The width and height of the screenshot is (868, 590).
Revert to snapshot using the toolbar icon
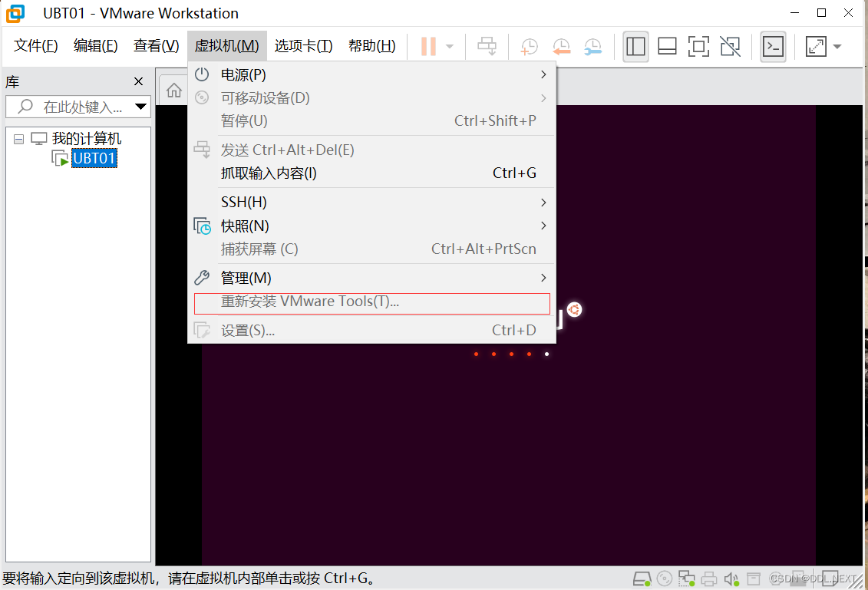(561, 47)
